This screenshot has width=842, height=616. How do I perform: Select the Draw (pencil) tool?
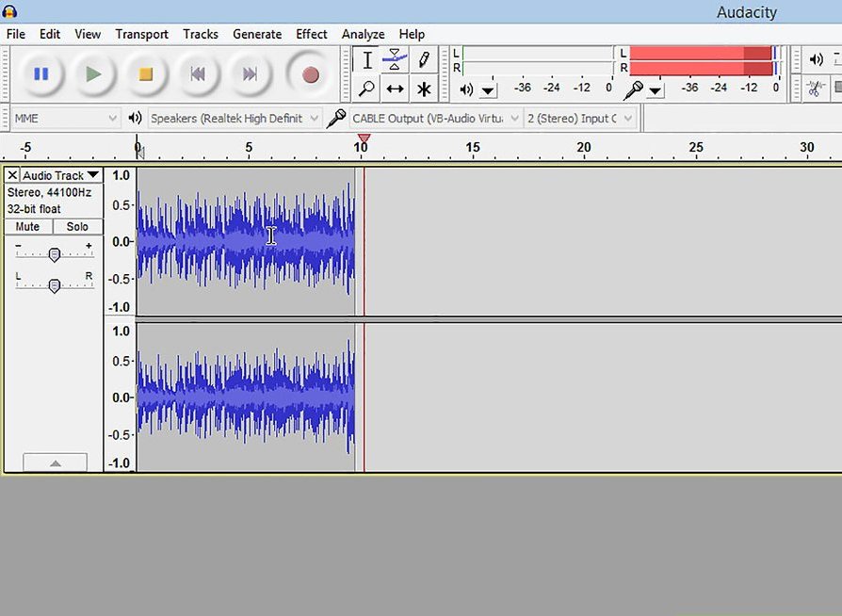pyautogui.click(x=423, y=59)
